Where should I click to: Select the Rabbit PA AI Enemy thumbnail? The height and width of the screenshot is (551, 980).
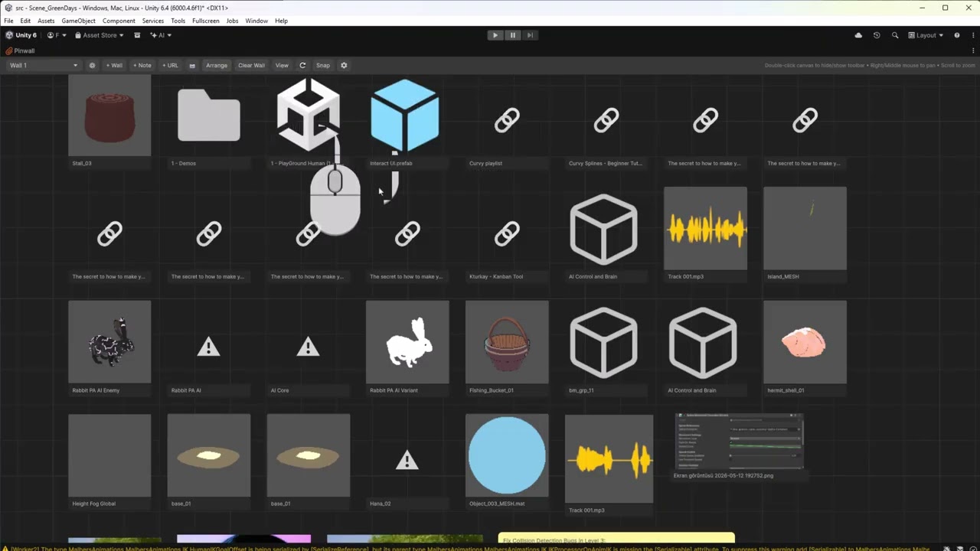[109, 342]
